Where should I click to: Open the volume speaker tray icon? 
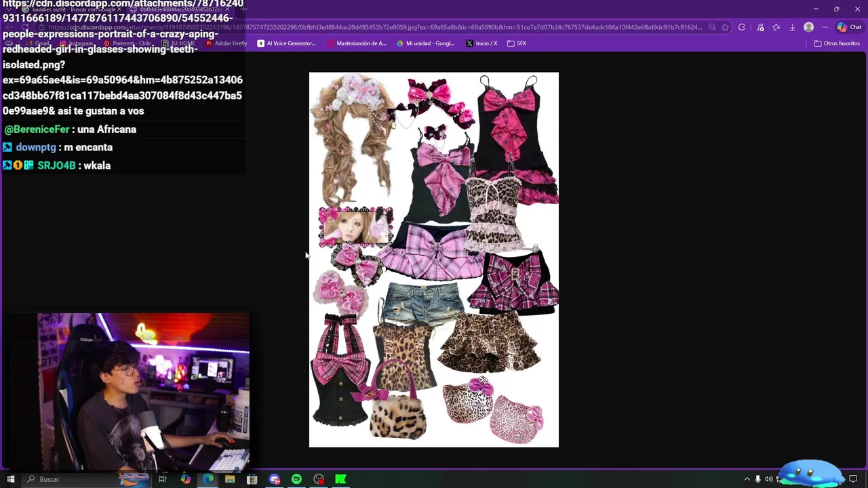click(768, 479)
